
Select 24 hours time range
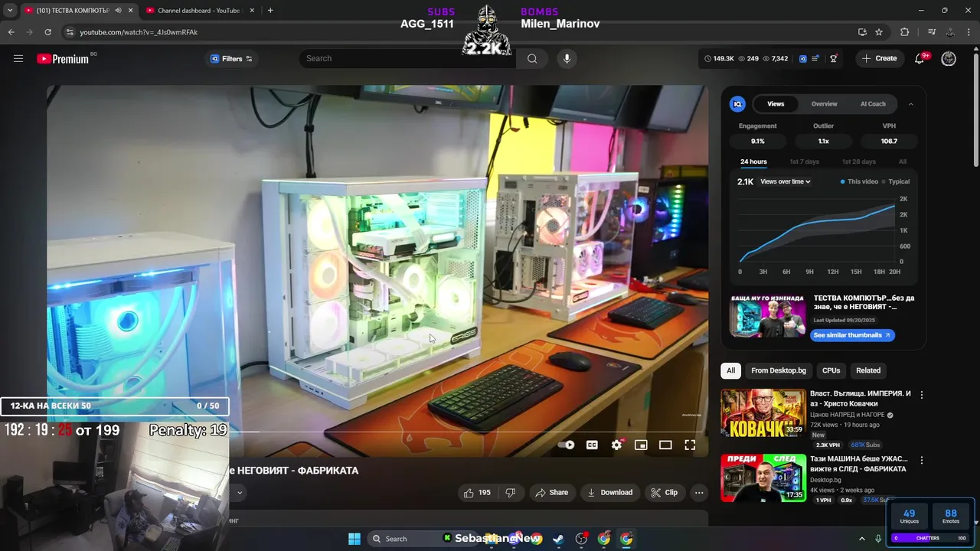pos(753,161)
